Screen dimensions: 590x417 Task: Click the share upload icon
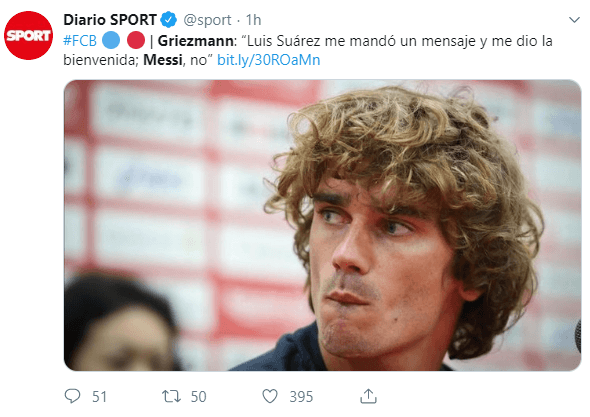point(368,396)
